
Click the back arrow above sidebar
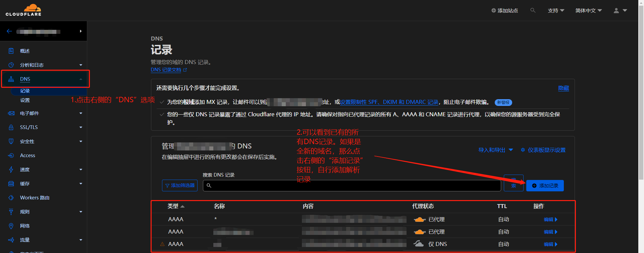(x=9, y=31)
